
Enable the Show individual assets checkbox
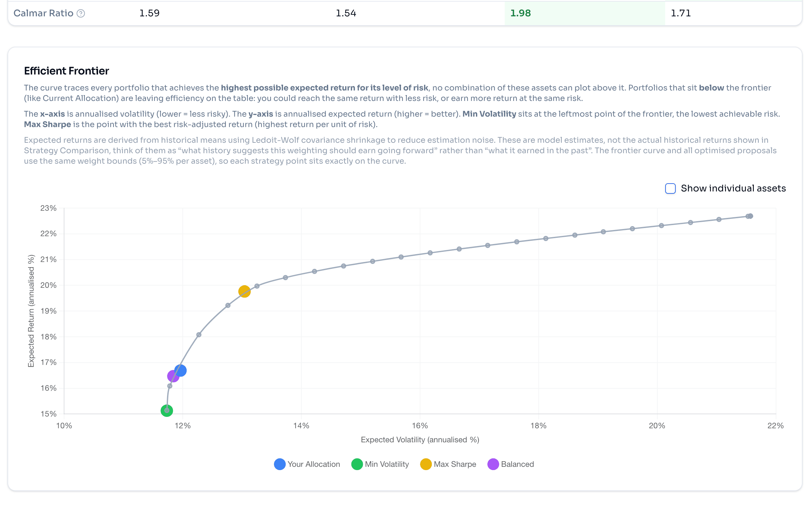pyautogui.click(x=670, y=188)
